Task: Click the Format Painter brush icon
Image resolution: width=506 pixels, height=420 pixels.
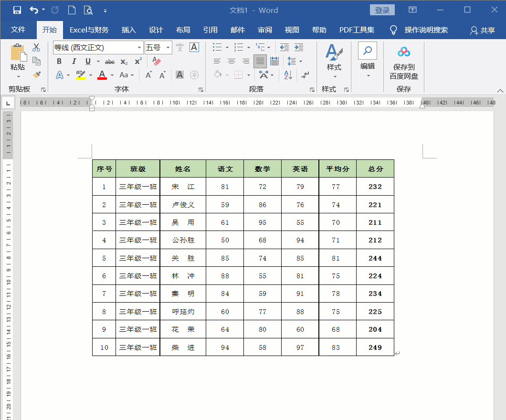Action: 36,74
